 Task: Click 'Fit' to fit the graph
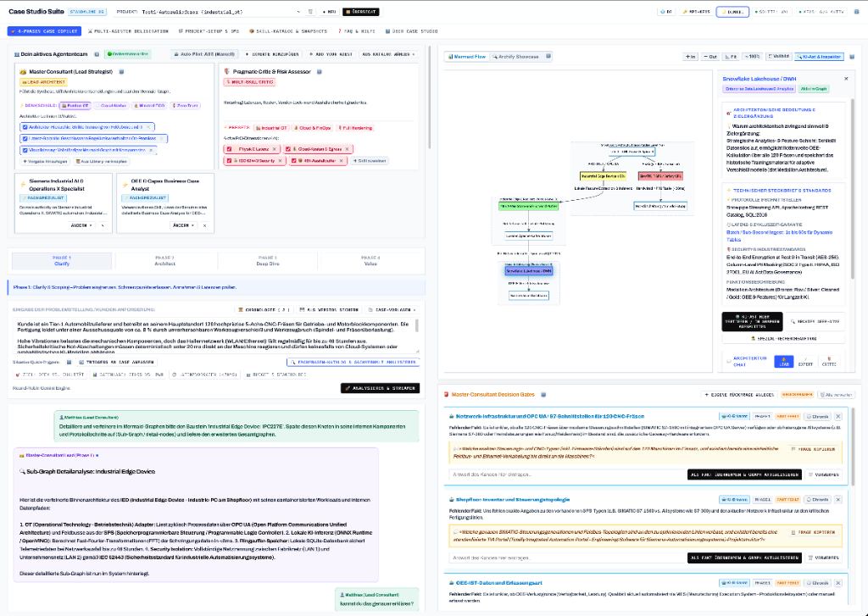pos(732,57)
